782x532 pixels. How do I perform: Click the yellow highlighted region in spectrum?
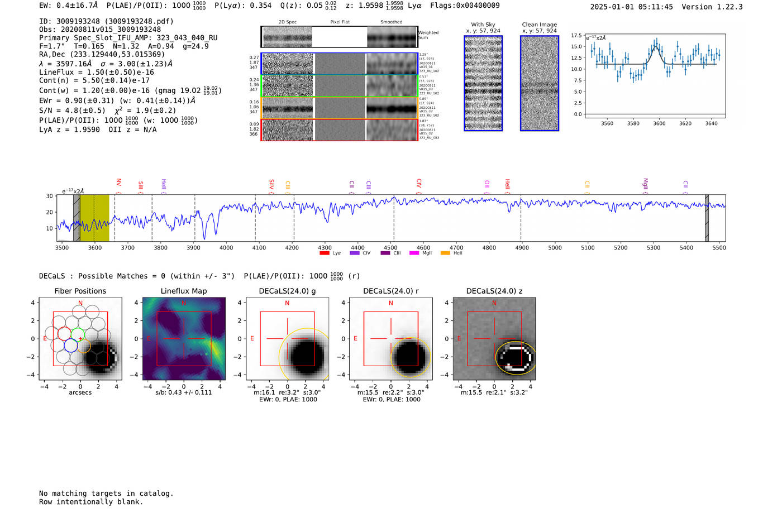point(94,218)
